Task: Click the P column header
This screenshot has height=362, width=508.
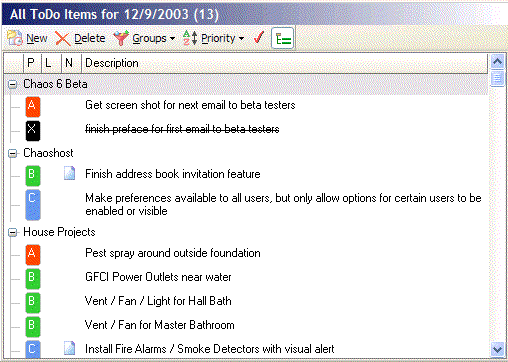Action: coord(32,63)
